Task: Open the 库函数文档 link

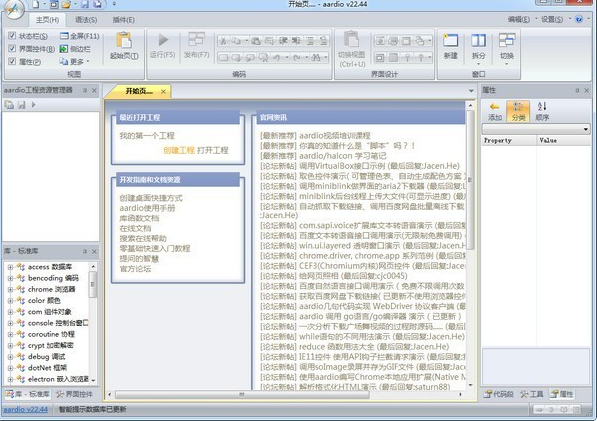Action: [x=139, y=218]
